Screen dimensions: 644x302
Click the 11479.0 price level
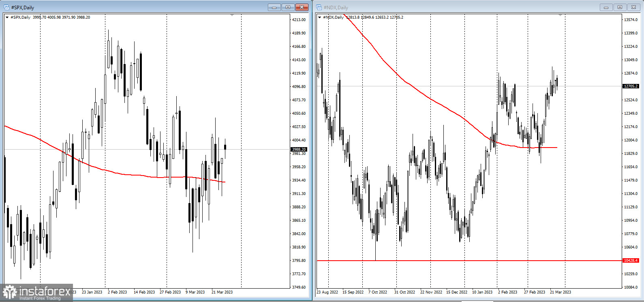[631, 180]
